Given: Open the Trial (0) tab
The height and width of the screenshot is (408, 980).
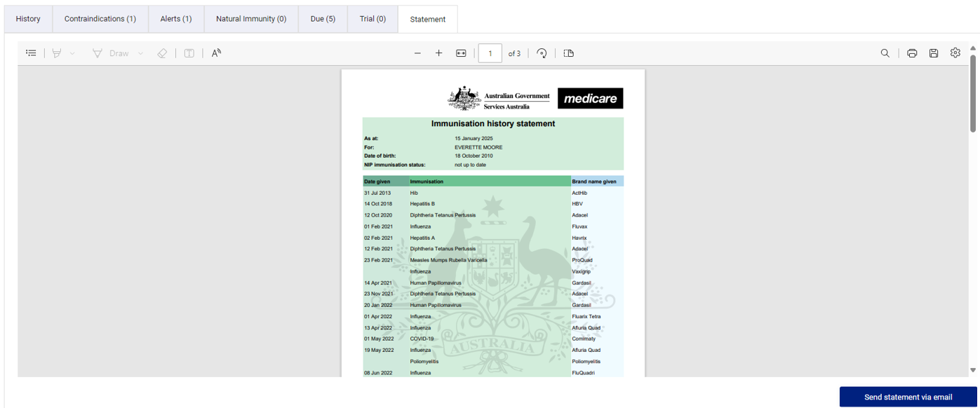Looking at the screenshot, I should [372, 19].
